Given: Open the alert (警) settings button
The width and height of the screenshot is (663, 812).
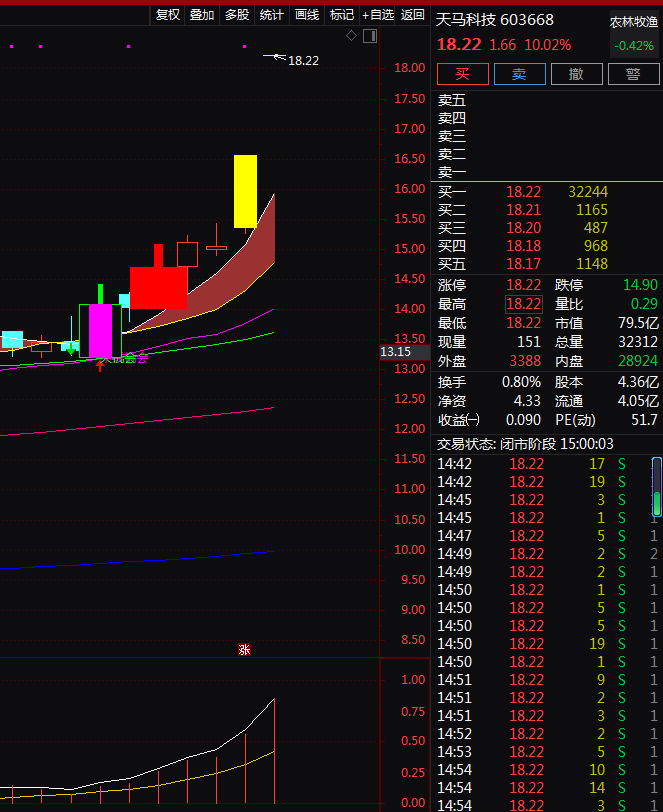Looking at the screenshot, I should click(x=632, y=74).
